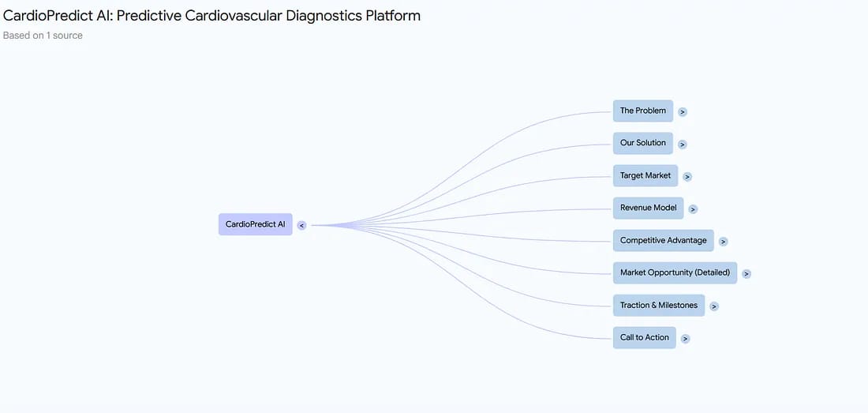Select the Revenue Model node
The image size is (868, 413).
coord(648,208)
